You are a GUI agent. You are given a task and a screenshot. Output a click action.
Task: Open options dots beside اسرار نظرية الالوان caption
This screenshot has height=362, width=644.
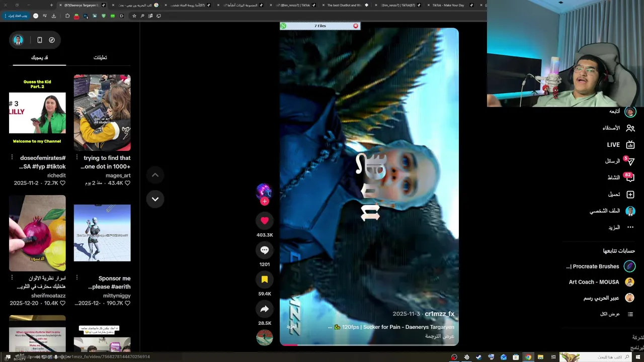pyautogui.click(x=12, y=278)
